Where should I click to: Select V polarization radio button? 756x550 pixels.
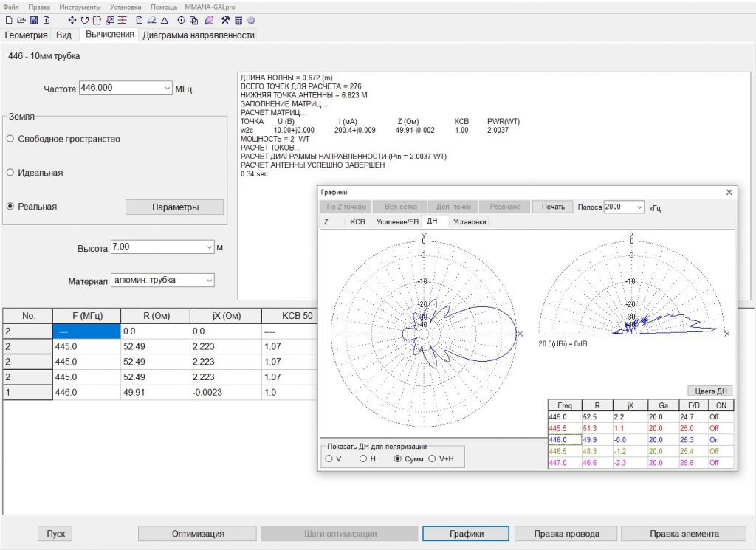pos(328,458)
